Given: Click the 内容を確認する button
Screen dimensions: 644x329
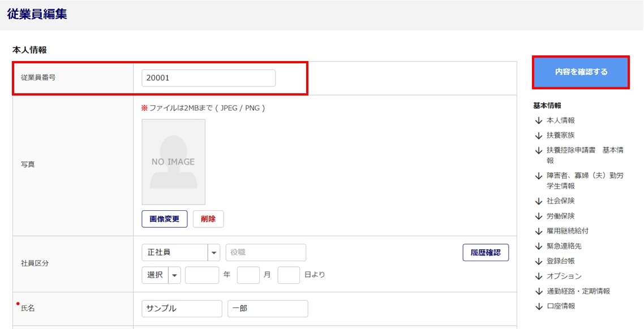Looking at the screenshot, I should [x=581, y=72].
